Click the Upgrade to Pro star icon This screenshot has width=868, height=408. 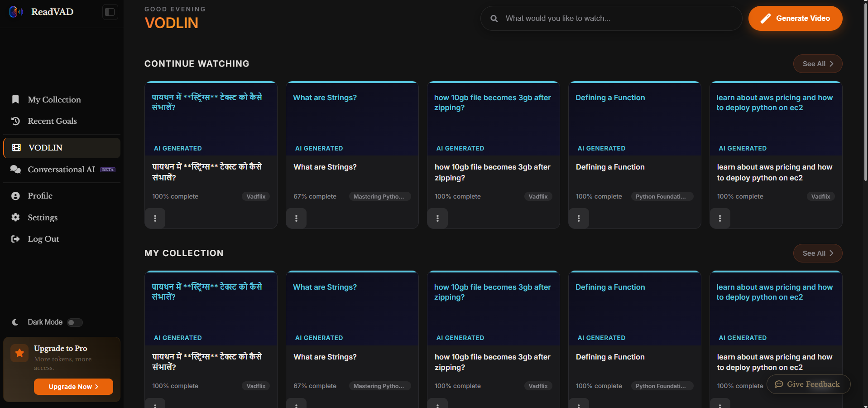[x=19, y=353]
